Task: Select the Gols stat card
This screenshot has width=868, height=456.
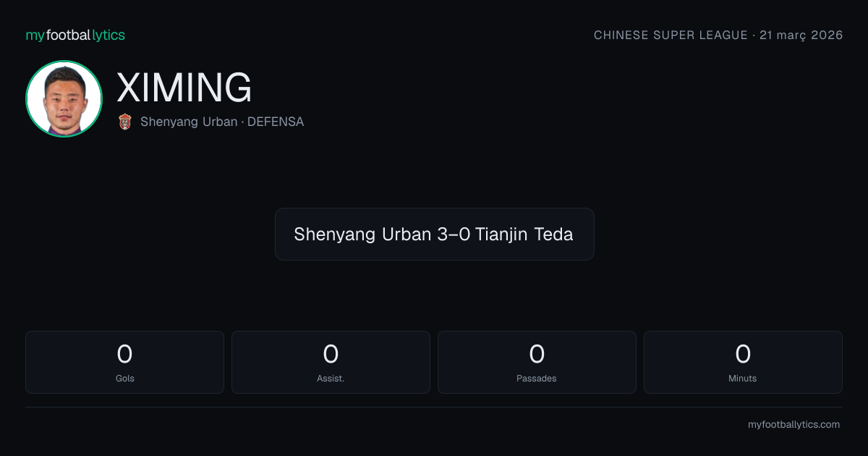Action: pos(124,362)
